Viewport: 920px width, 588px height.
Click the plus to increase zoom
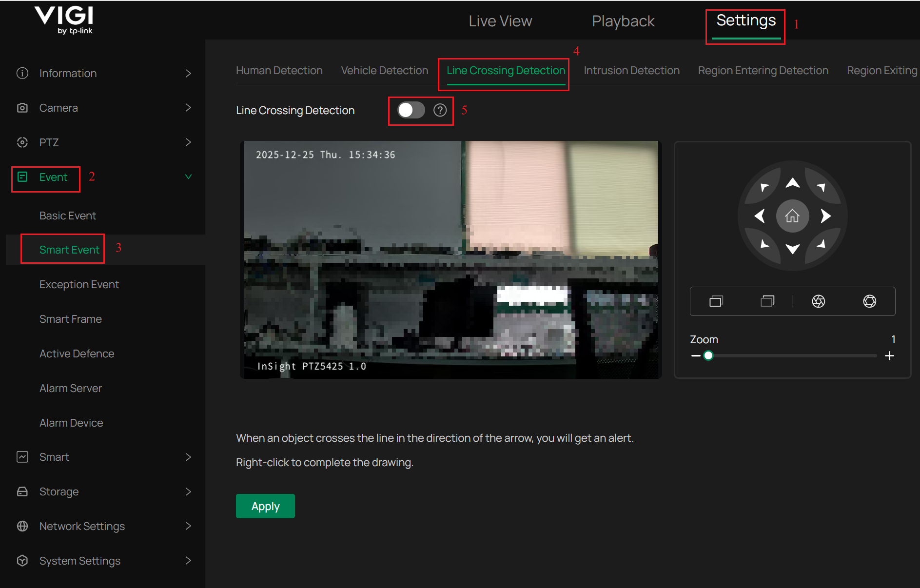pyautogui.click(x=890, y=355)
